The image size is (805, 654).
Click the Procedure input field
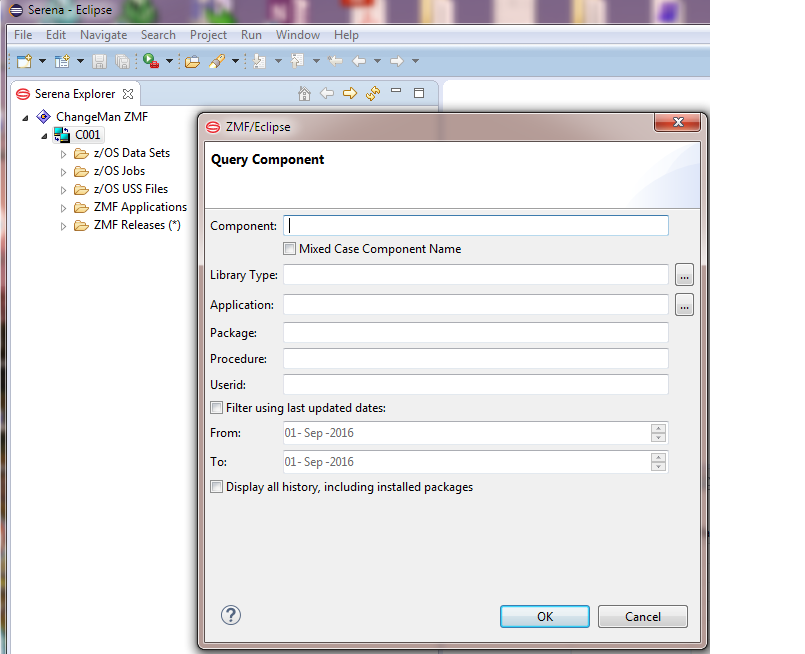[x=476, y=358]
